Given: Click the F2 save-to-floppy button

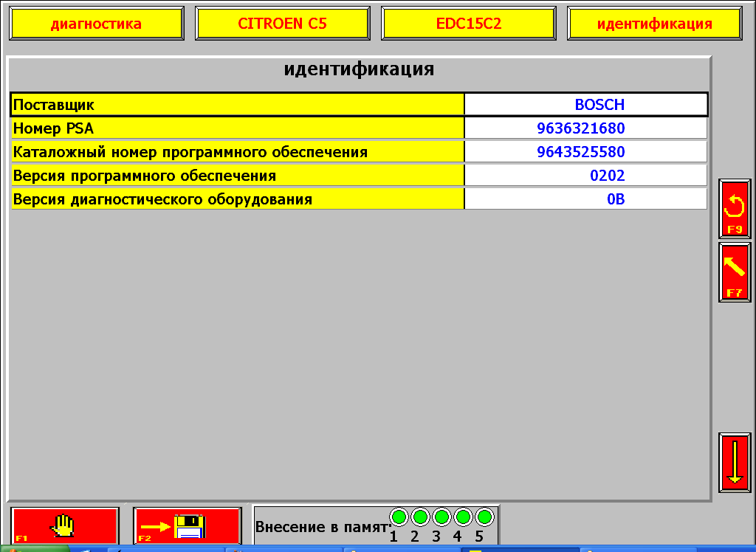Looking at the screenshot, I should (x=187, y=526).
